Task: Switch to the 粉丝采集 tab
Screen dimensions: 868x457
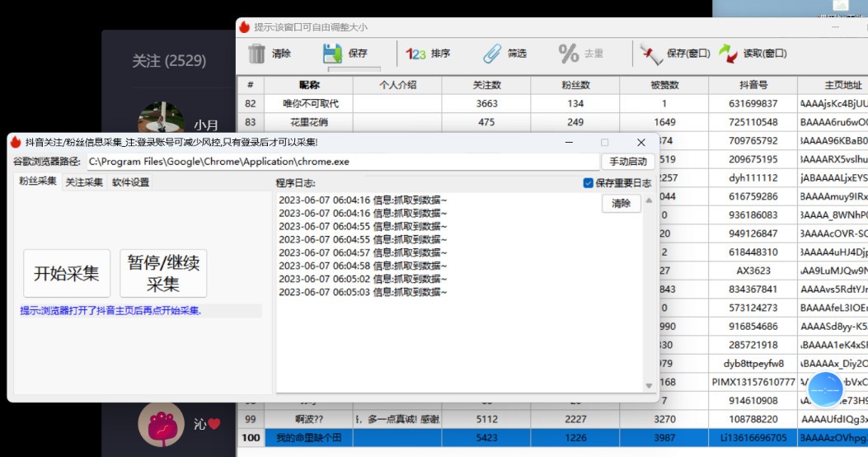Action: pos(38,181)
